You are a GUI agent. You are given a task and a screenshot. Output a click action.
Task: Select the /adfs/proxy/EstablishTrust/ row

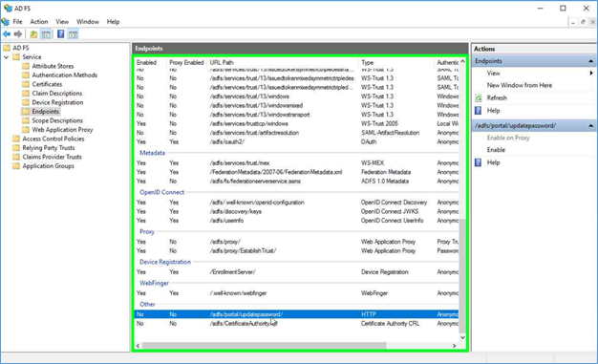(296, 251)
